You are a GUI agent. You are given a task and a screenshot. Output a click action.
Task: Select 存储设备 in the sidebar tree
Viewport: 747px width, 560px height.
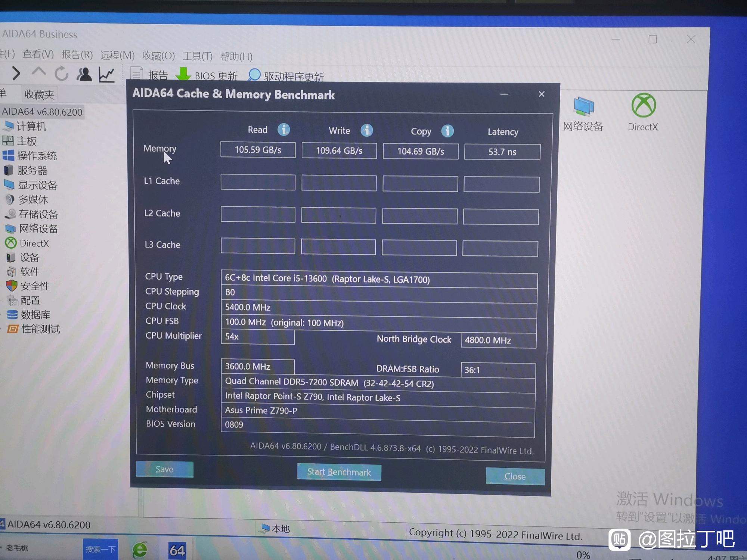32,214
